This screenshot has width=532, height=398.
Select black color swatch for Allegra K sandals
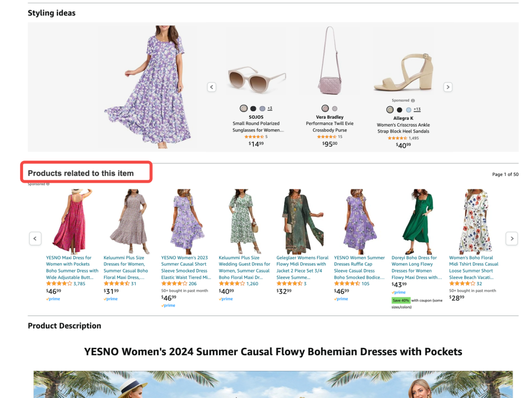(x=399, y=110)
